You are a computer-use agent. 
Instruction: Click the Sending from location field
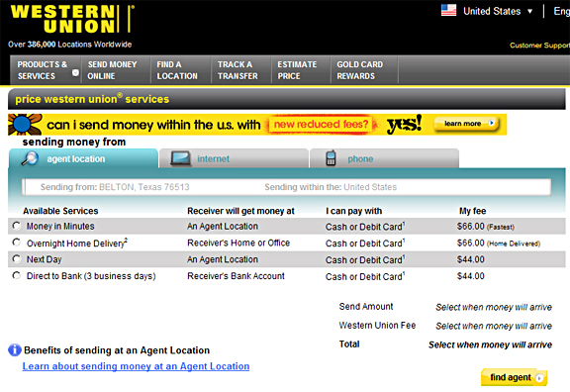tap(286, 187)
